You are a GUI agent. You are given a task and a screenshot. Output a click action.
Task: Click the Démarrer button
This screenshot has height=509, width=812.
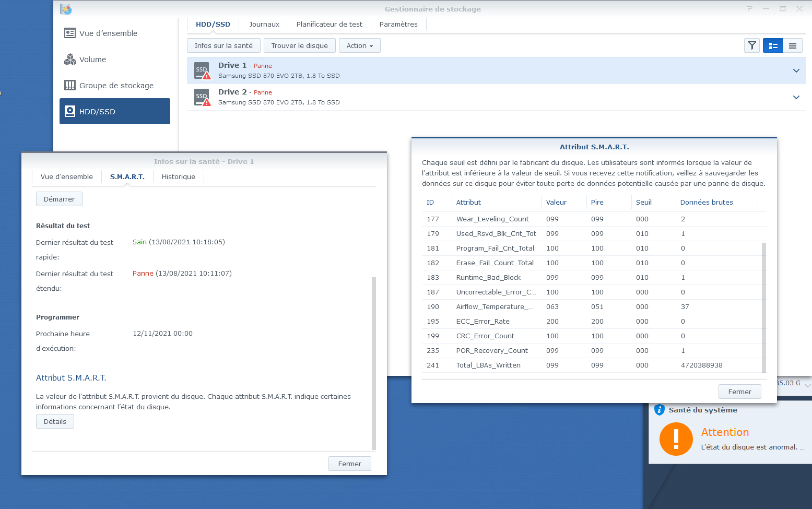(x=59, y=199)
